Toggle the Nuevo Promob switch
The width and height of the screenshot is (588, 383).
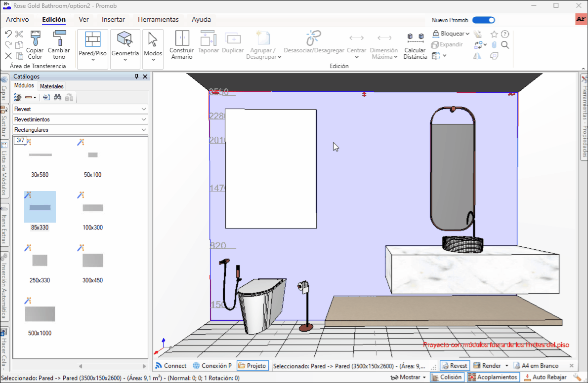pyautogui.click(x=483, y=20)
